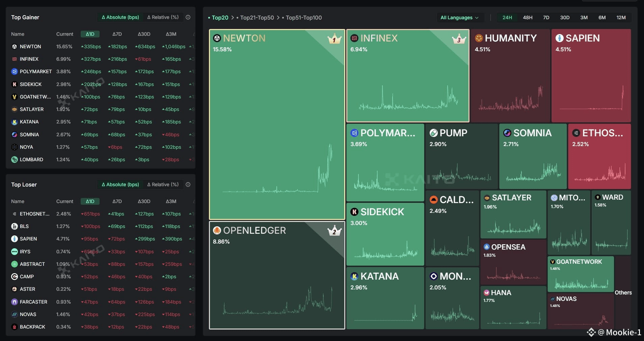Click the HUMANITY logo icon in treemap

point(479,38)
